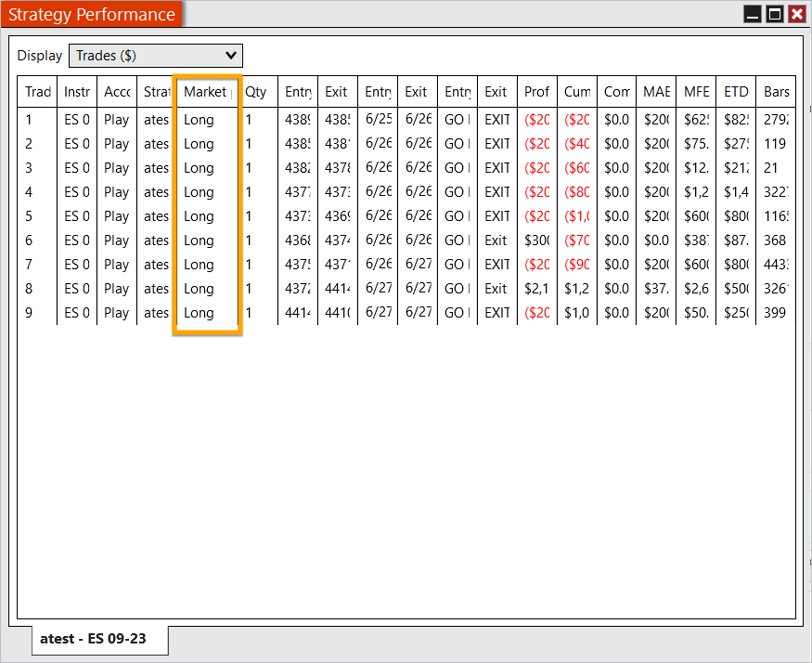
Task: Click Bars value 368 in trade 6
Action: (x=775, y=240)
